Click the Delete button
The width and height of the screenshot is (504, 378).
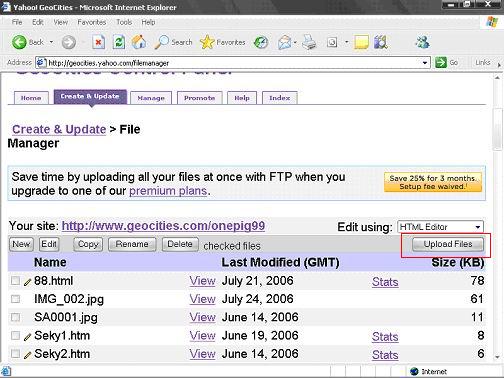pos(180,244)
